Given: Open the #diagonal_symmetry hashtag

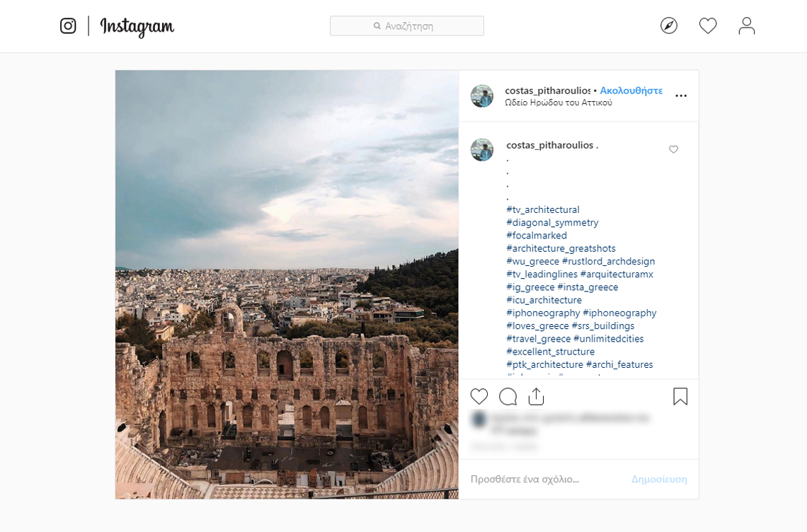Looking at the screenshot, I should [552, 223].
